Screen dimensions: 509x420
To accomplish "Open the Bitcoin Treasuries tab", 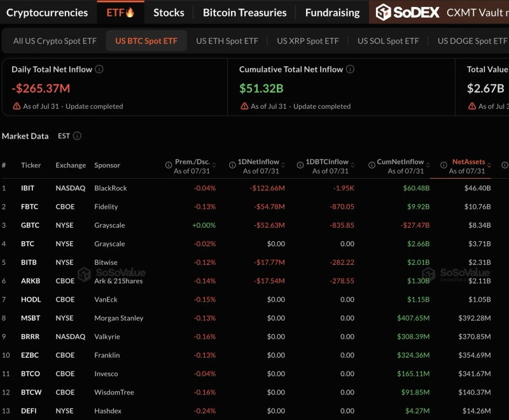I will (x=245, y=13).
